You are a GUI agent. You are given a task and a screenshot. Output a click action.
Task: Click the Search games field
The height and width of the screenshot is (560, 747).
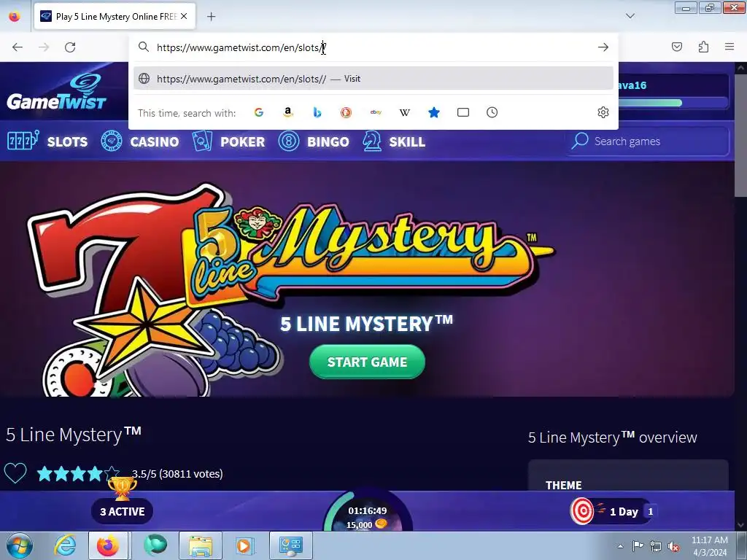point(649,141)
